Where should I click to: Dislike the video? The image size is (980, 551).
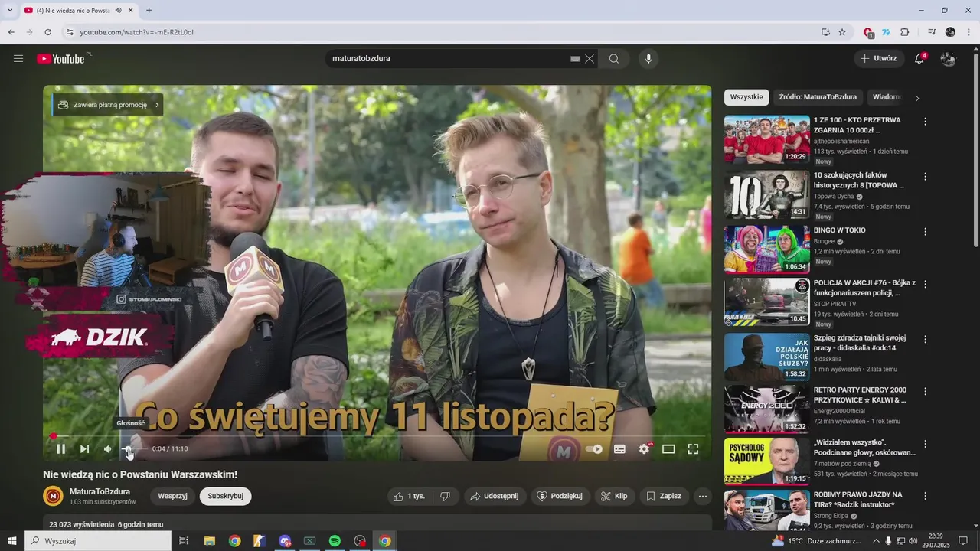446,496
